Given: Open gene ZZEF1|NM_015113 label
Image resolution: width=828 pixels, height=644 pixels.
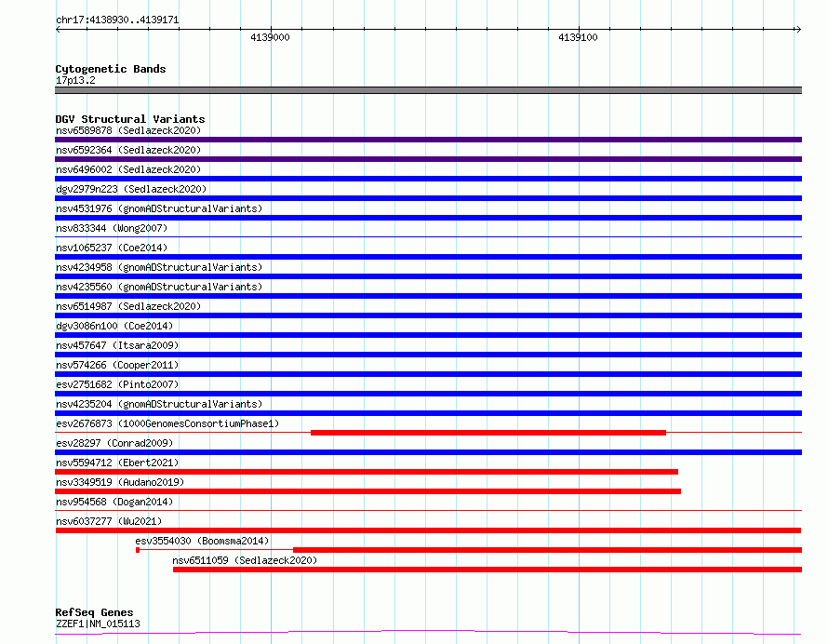Looking at the screenshot, I should tap(98, 624).
